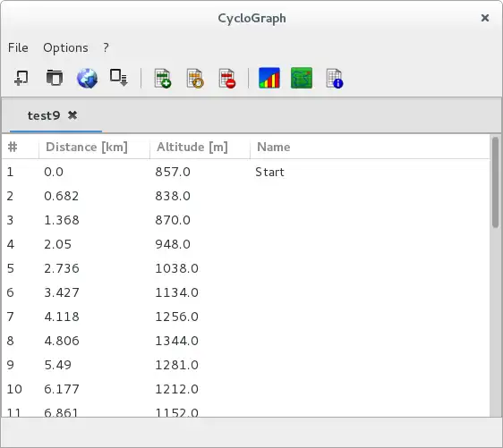Click the Name column header

(371, 147)
